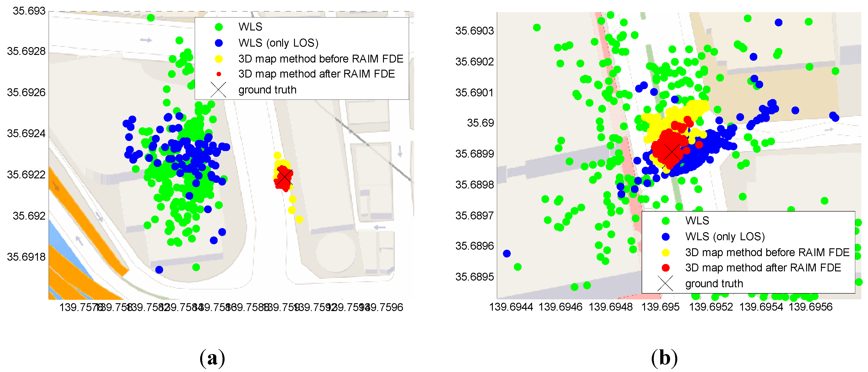
Task: Click the blue WLS (only LOS) marker in plot (a) legend
Action: (x=219, y=43)
